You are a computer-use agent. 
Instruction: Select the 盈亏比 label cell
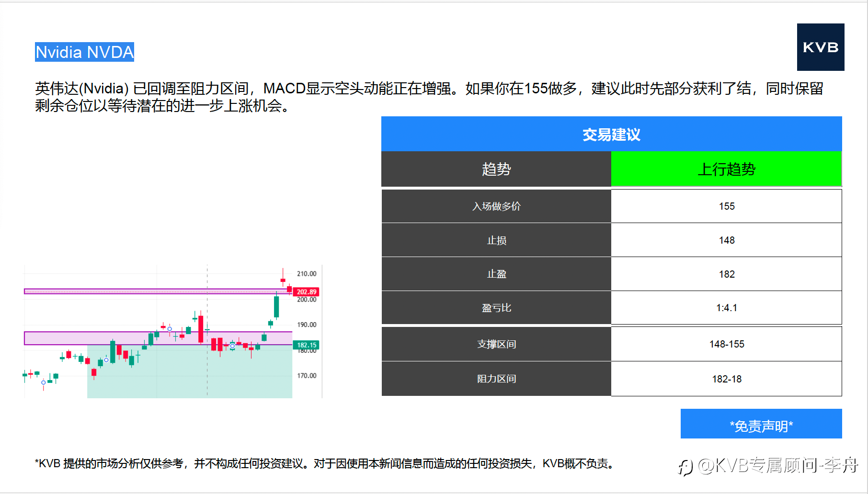point(496,308)
